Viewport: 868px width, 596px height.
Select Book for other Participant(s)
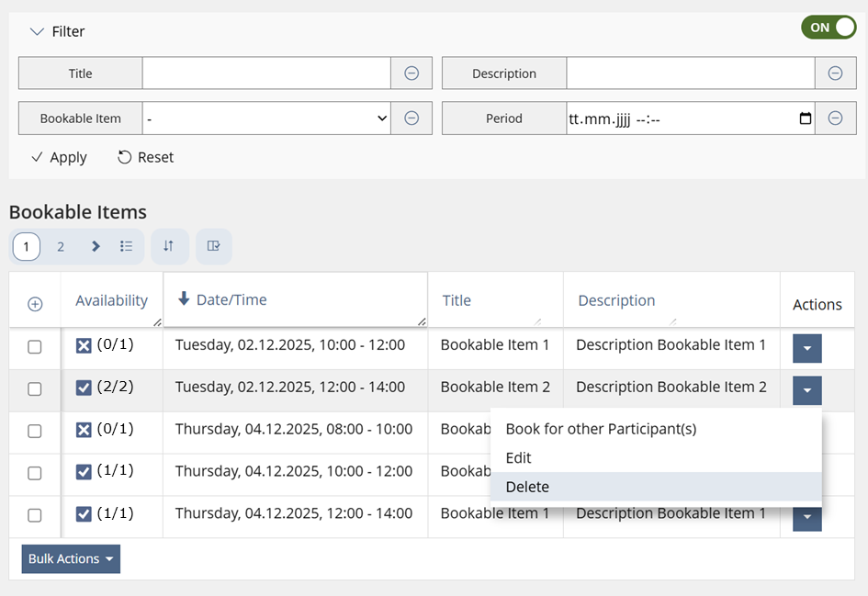click(x=601, y=429)
